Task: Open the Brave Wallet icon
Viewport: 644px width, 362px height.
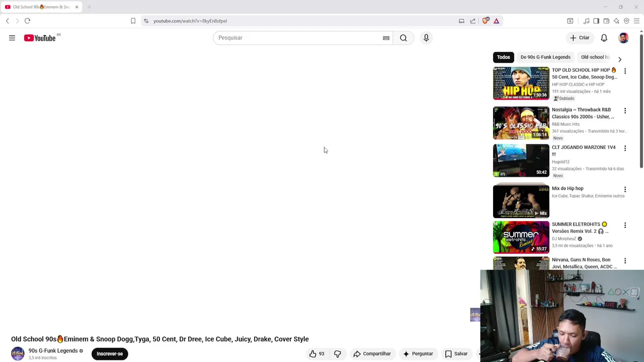Action: coord(606,21)
